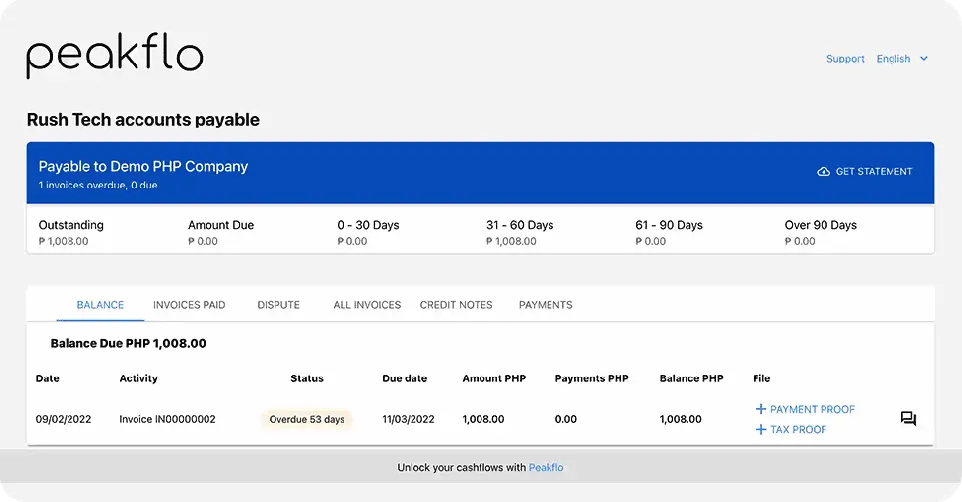Click the Status column header
Image resolution: width=962 pixels, height=502 pixels.
click(307, 379)
